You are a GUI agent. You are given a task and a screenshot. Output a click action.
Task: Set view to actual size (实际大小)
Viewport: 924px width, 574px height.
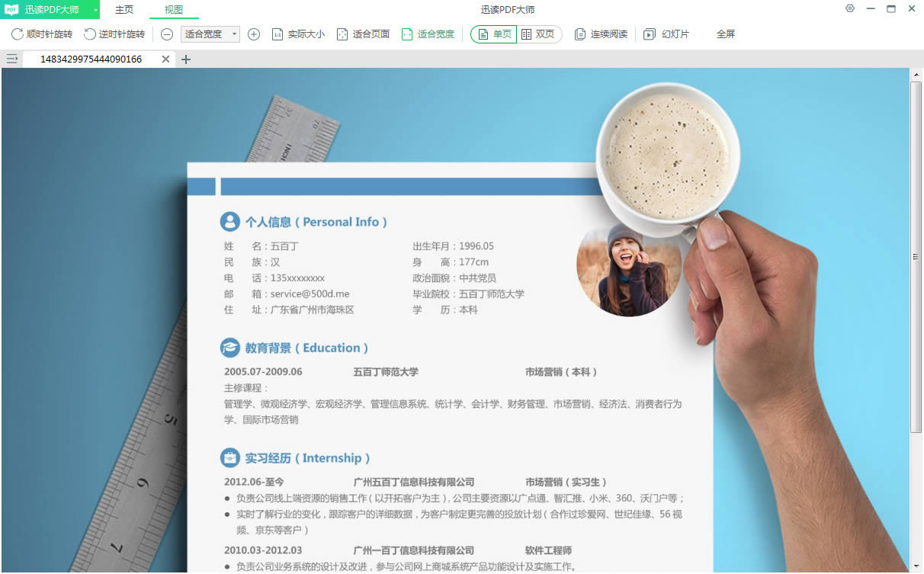coord(298,34)
